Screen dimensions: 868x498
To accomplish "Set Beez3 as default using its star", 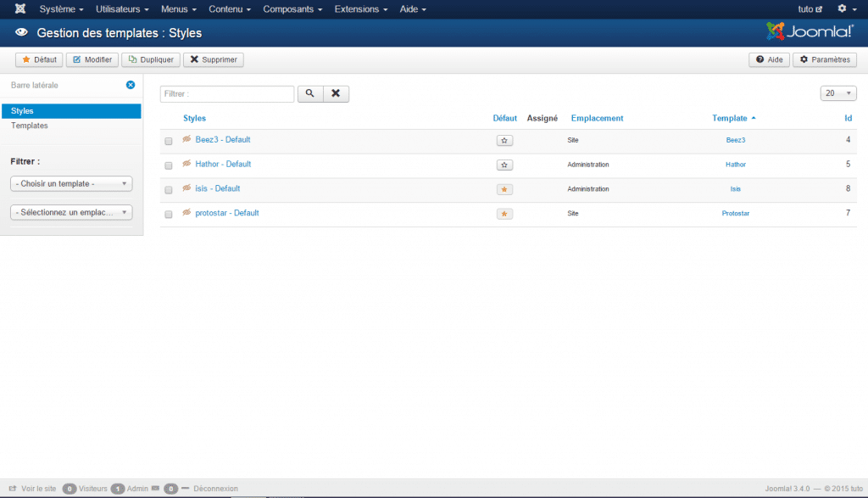I will click(504, 141).
